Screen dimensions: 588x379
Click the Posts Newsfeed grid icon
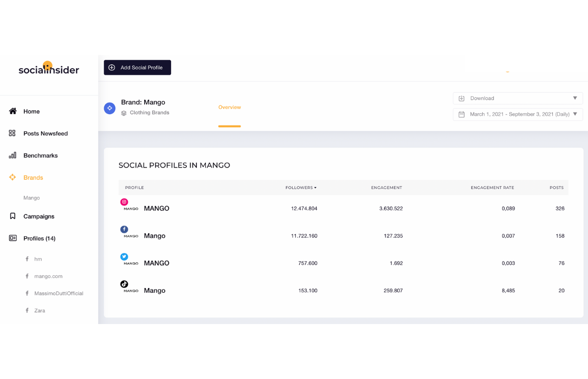[12, 133]
